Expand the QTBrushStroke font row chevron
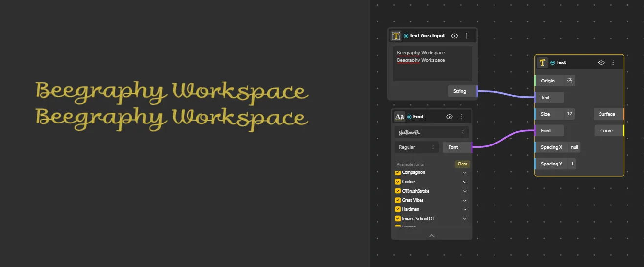 [465, 191]
